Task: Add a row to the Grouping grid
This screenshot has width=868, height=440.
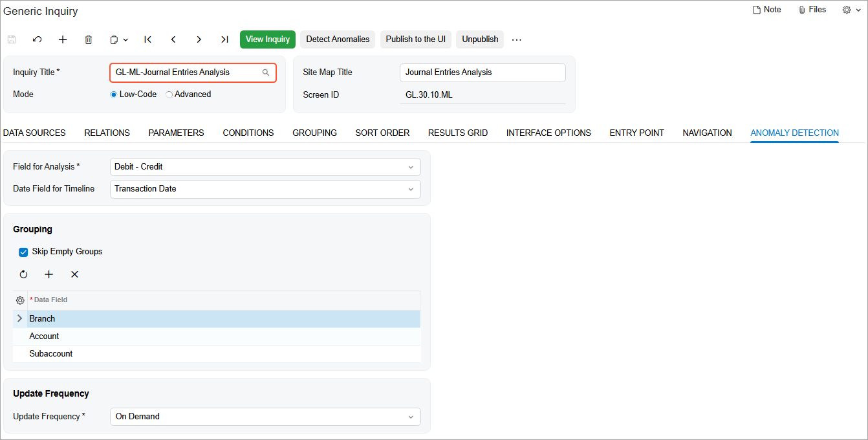Action: (x=49, y=274)
